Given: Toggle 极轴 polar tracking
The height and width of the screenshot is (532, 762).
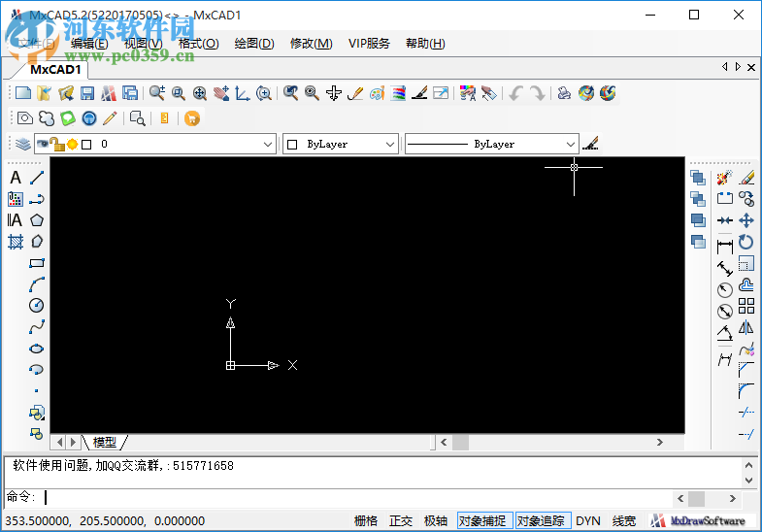Looking at the screenshot, I should pos(436,520).
